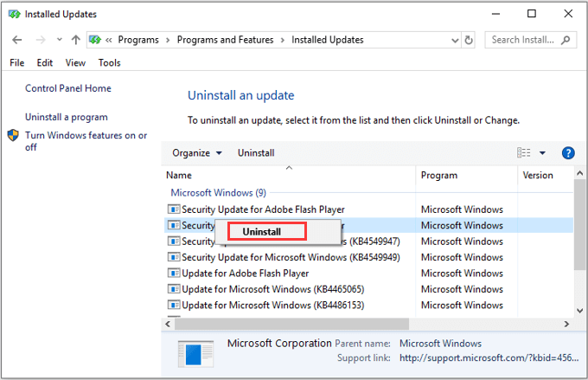Click icon of Security Update for Adobe Flash Player
The width and height of the screenshot is (588, 380).
(x=174, y=209)
